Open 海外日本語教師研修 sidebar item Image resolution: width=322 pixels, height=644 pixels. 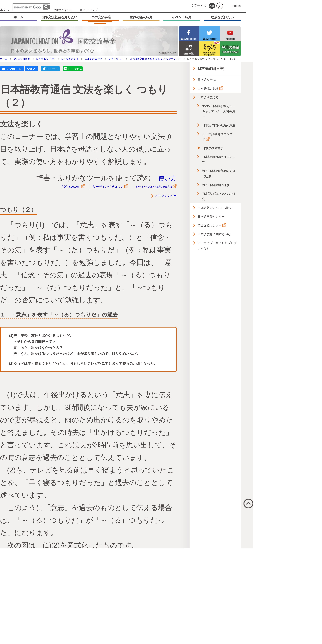point(216,185)
